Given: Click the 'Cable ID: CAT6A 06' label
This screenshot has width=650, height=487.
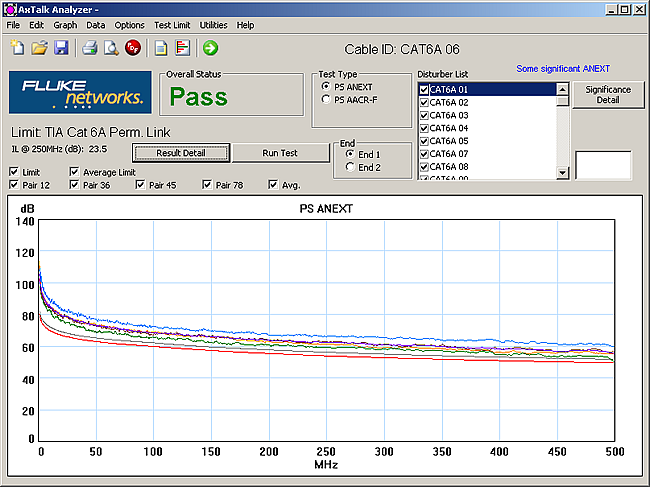Looking at the screenshot, I should pos(402,49).
